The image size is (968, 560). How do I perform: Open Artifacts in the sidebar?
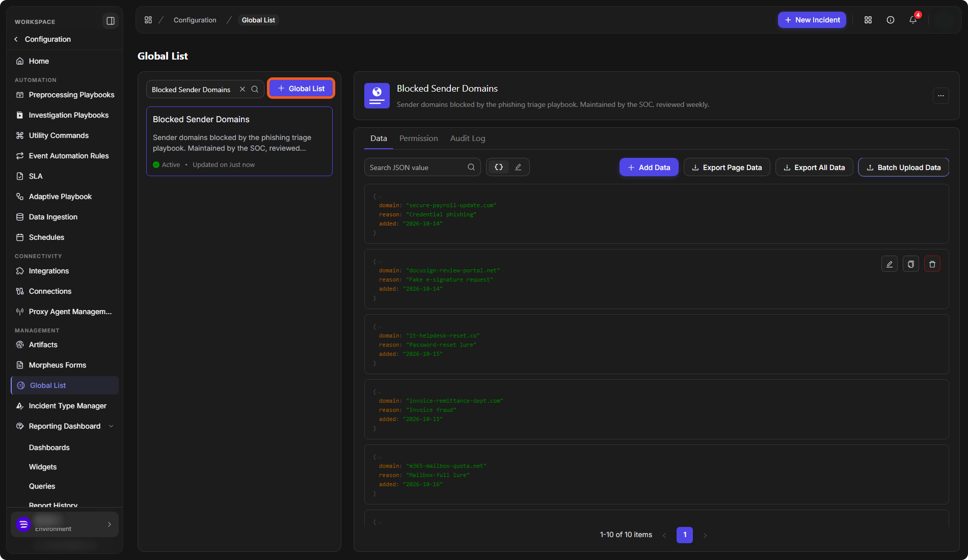(x=65, y=345)
